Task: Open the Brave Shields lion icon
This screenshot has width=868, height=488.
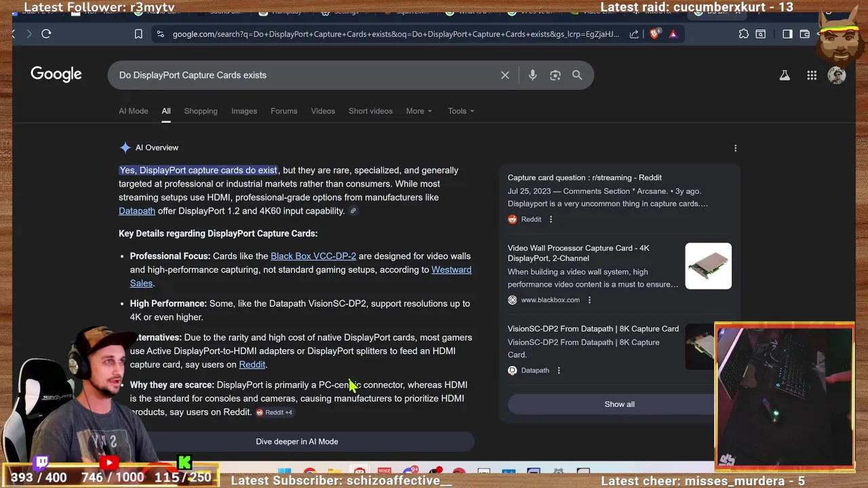Action: pyautogui.click(x=654, y=34)
